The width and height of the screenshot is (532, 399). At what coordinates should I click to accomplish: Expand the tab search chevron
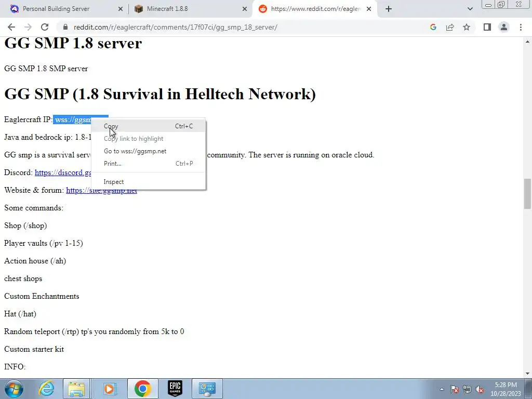point(470,9)
